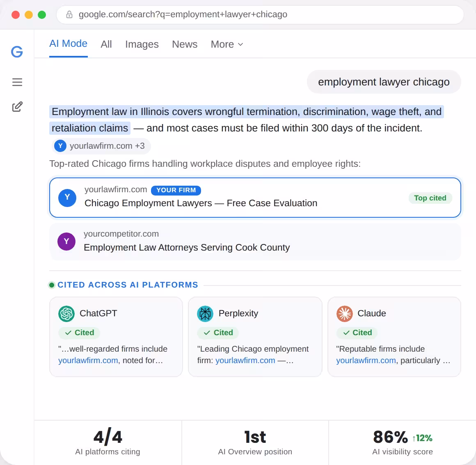This screenshot has height=465, width=476.
Task: Click yourlawfirm.com link in Claude card
Action: 366,360
